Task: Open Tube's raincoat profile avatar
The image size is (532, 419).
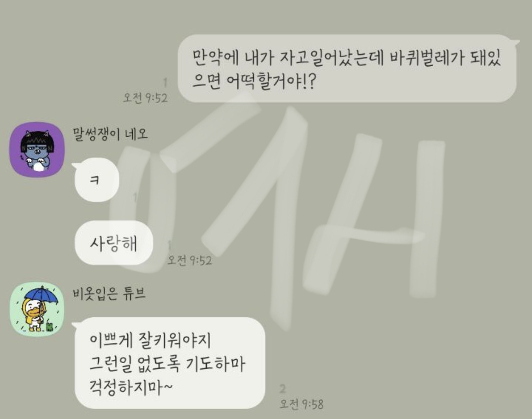Action: click(x=37, y=309)
